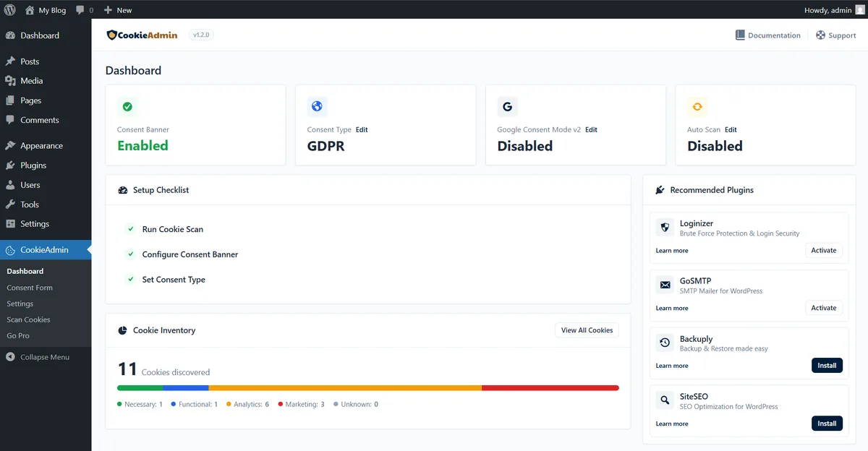The height and width of the screenshot is (451, 868).
Task: Click the v1.2.0 version badge
Action: point(201,35)
